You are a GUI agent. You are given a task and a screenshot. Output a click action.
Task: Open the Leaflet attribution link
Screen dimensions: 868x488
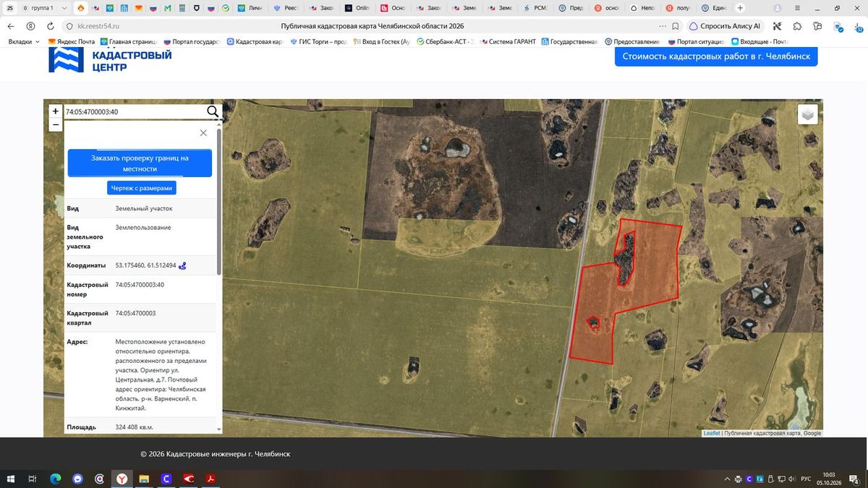tap(712, 433)
